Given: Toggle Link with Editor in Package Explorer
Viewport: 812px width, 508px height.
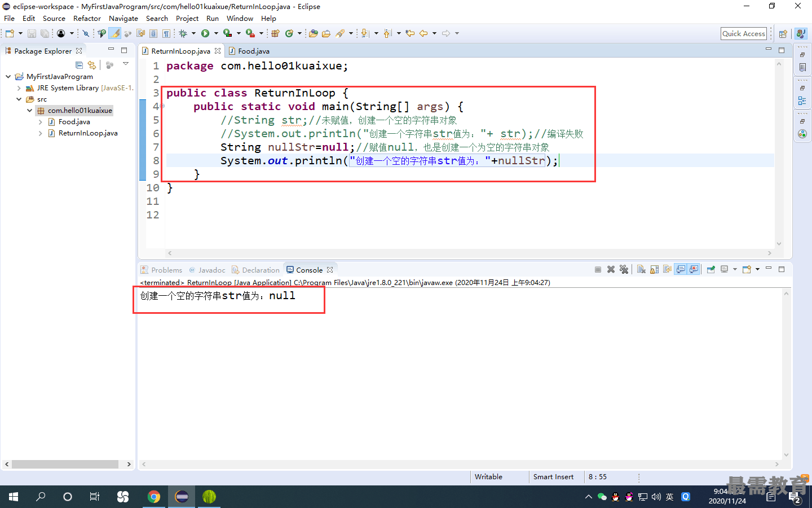Looking at the screenshot, I should coord(92,65).
